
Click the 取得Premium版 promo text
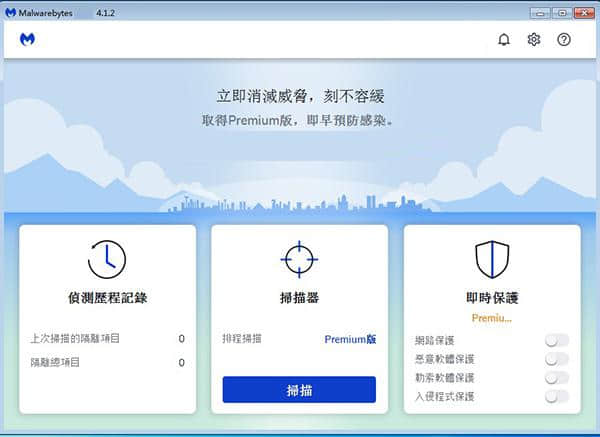[297, 121]
